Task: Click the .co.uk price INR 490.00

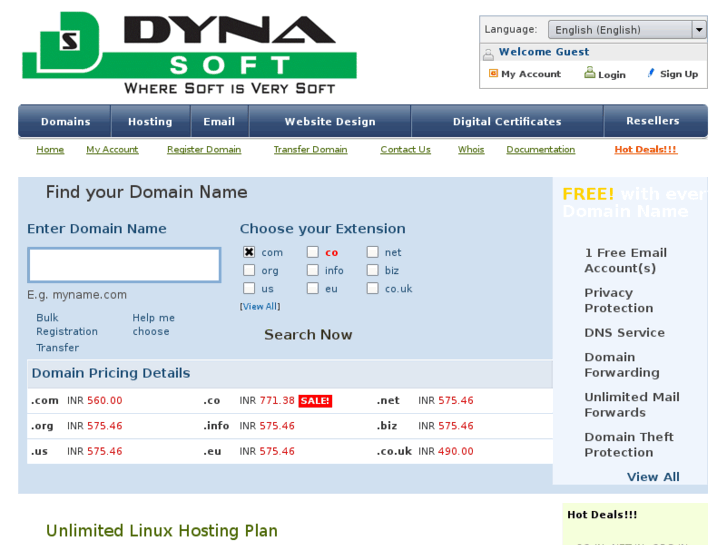Action: [446, 451]
